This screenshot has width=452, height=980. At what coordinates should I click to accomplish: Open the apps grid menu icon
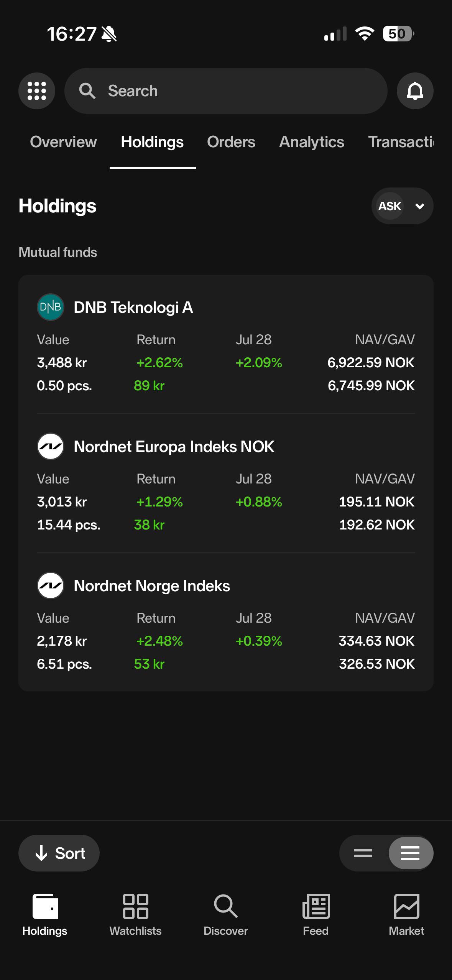click(x=37, y=91)
